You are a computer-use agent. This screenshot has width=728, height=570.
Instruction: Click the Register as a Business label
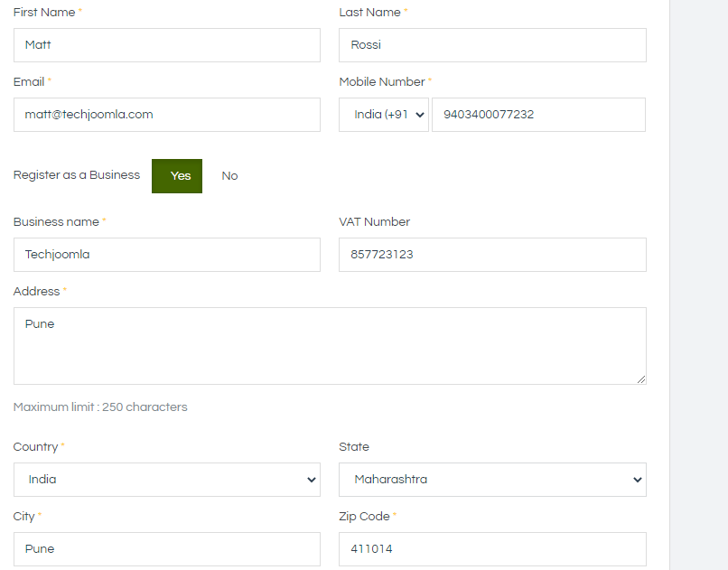[x=77, y=175]
